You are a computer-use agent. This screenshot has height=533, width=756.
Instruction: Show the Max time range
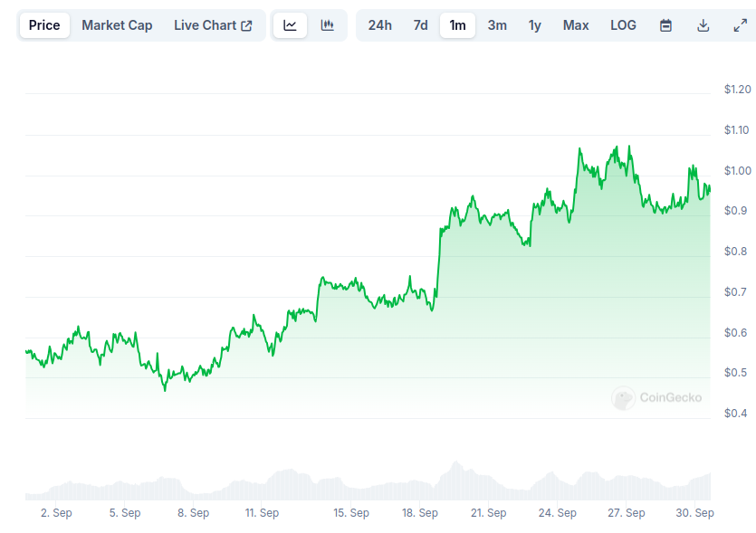[x=576, y=25]
